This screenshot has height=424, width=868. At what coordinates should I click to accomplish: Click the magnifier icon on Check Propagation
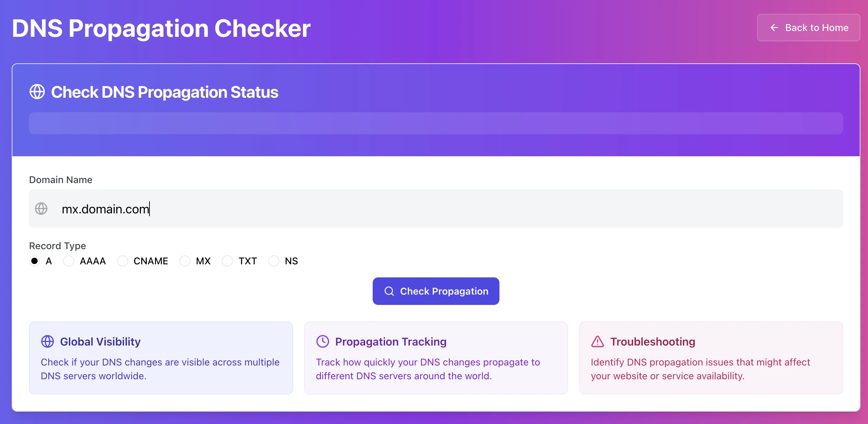[x=389, y=291]
